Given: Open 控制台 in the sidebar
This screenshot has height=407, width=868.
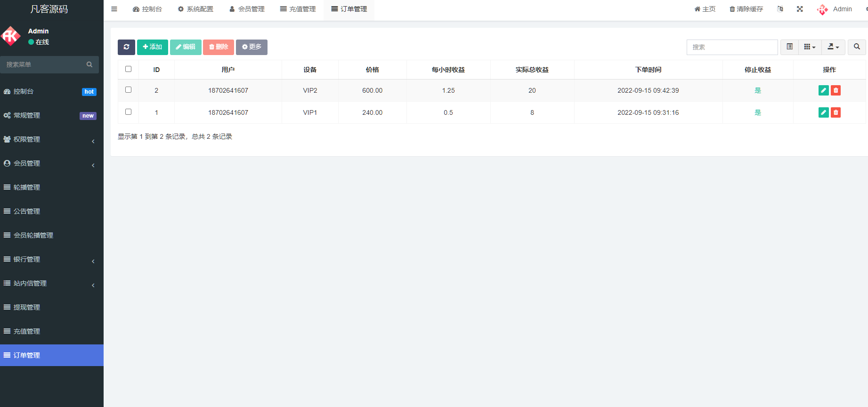Looking at the screenshot, I should pos(52,91).
